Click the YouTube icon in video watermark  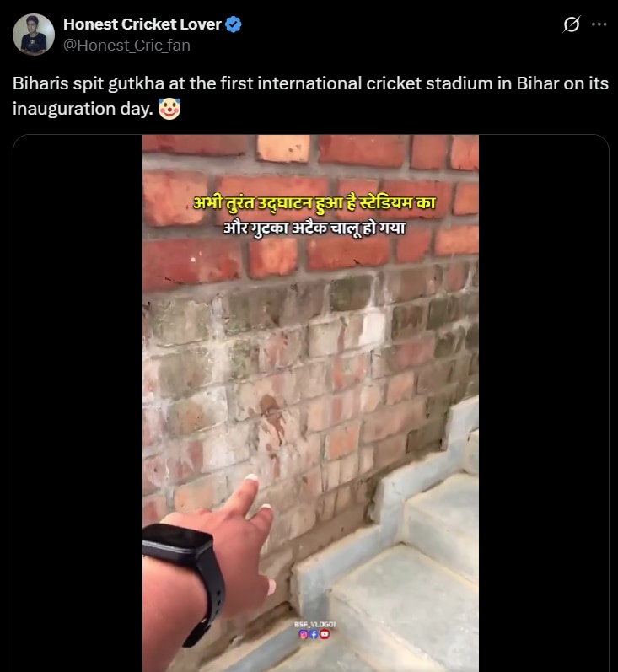click(x=325, y=634)
